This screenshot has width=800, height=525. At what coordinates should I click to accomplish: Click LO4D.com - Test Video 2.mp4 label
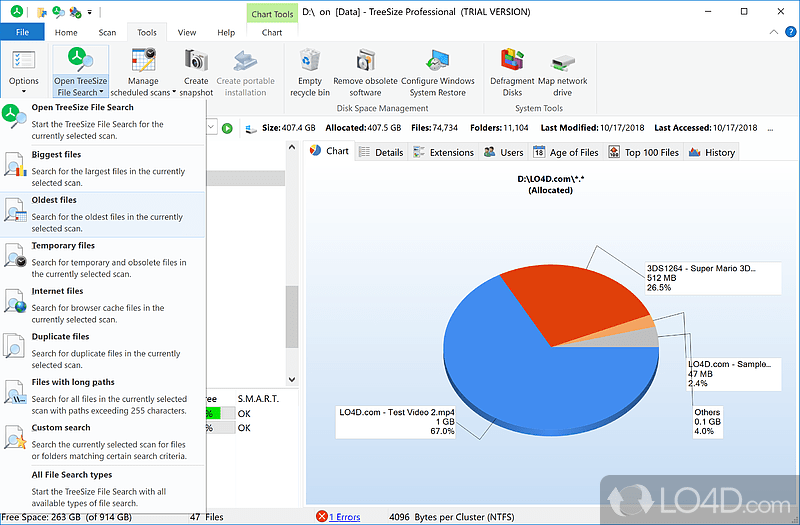pos(395,421)
